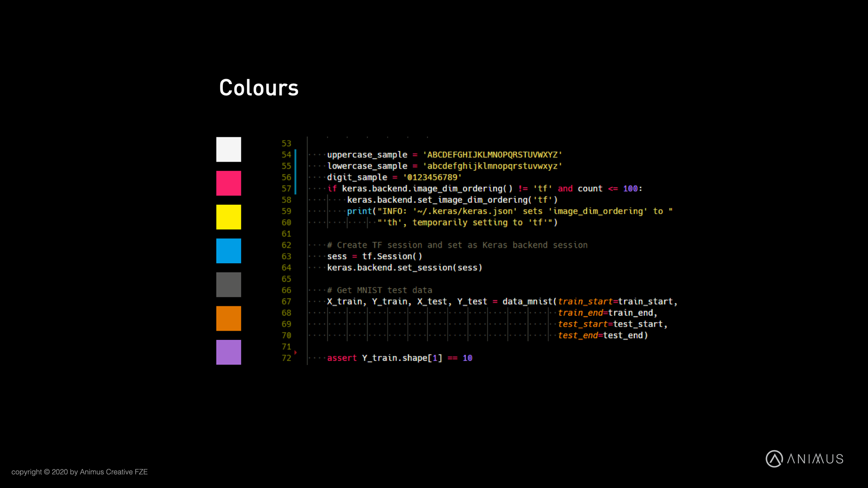
Task: Click the Animus logo icon
Action: pos(774,459)
